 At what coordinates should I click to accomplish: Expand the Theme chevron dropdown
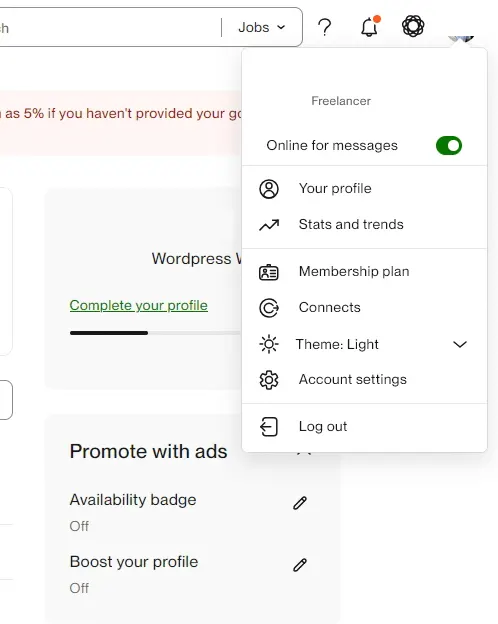[x=460, y=344]
